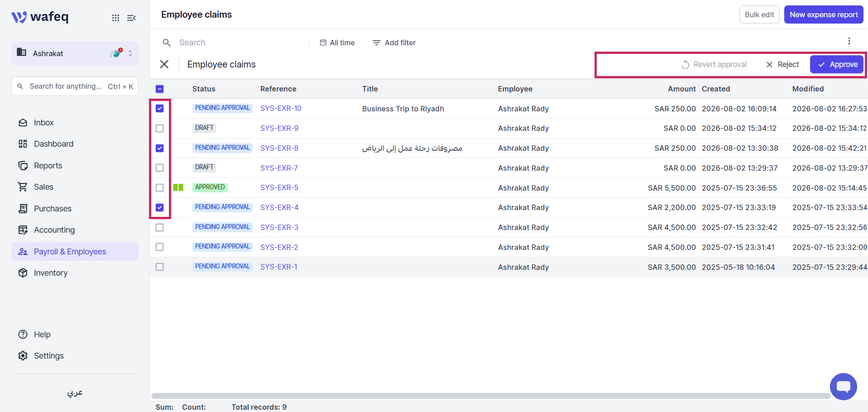Viewport: 868px width, 412px height.
Task: Click the Reports icon
Action: point(23,166)
